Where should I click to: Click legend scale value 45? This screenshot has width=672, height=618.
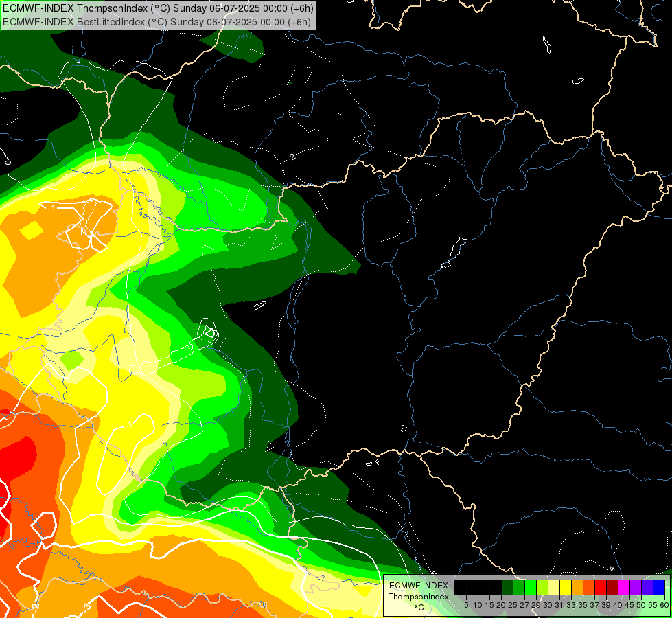pyautogui.click(x=629, y=605)
